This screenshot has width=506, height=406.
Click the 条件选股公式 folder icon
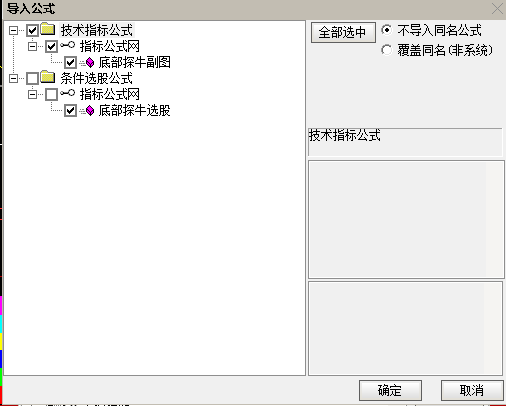[x=48, y=78]
